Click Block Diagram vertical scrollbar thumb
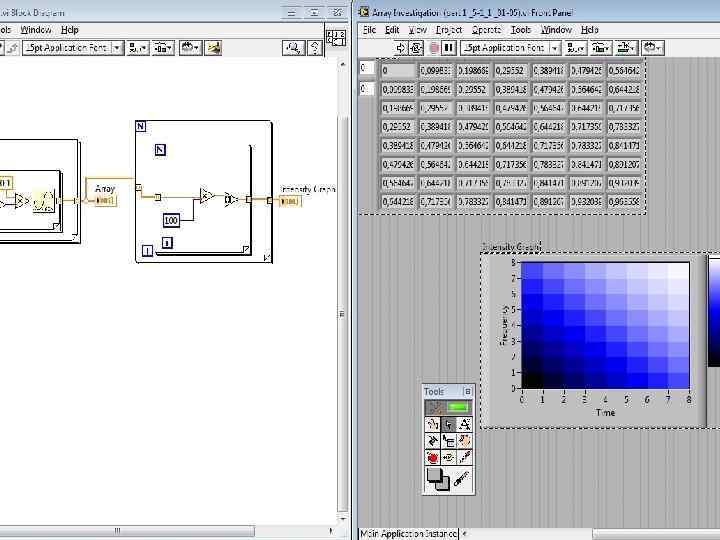The image size is (720, 540). (343, 314)
